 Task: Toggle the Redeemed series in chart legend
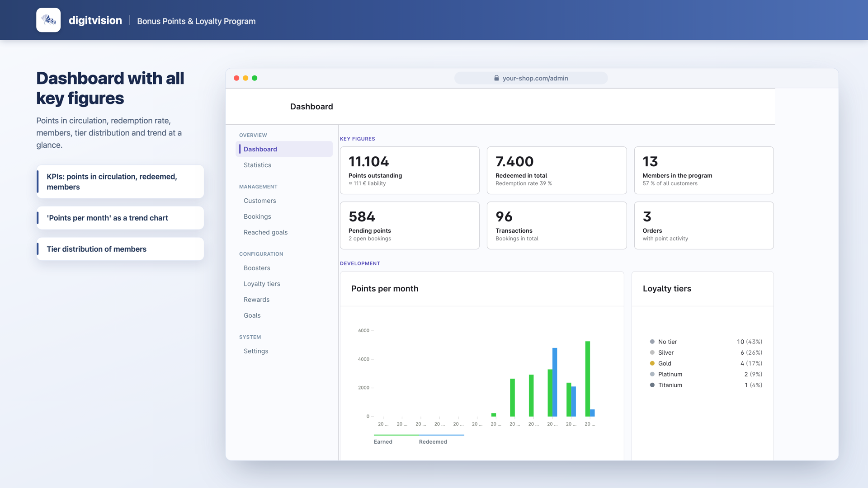(433, 441)
